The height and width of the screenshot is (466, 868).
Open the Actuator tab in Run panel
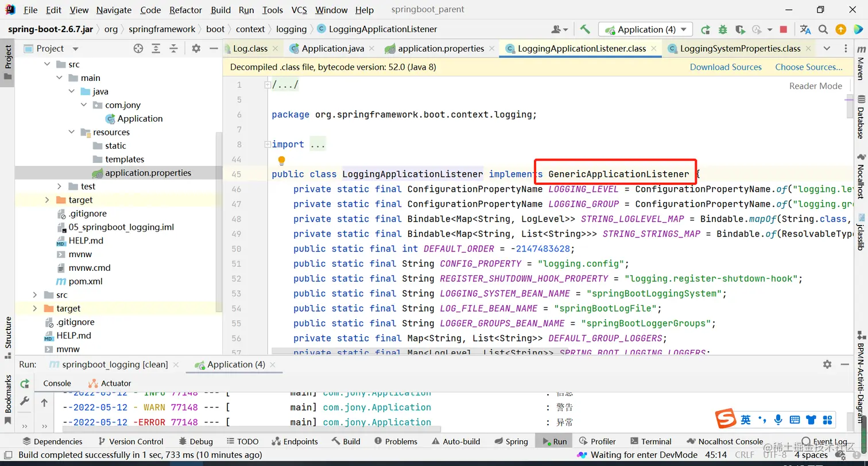tap(110, 383)
